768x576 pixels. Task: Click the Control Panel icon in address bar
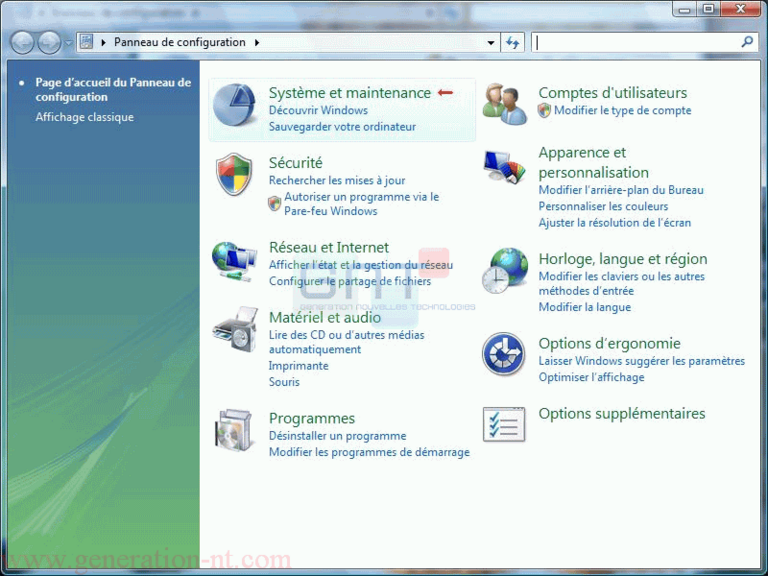click(86, 42)
